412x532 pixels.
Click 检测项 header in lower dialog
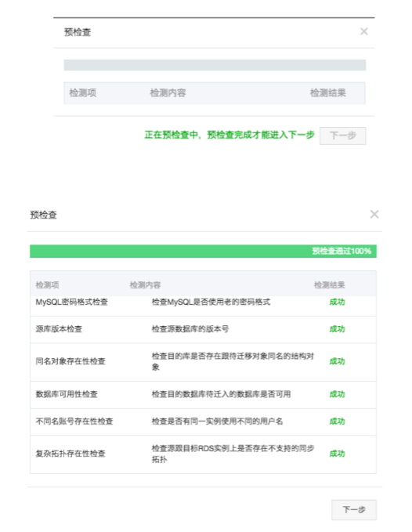click(48, 285)
